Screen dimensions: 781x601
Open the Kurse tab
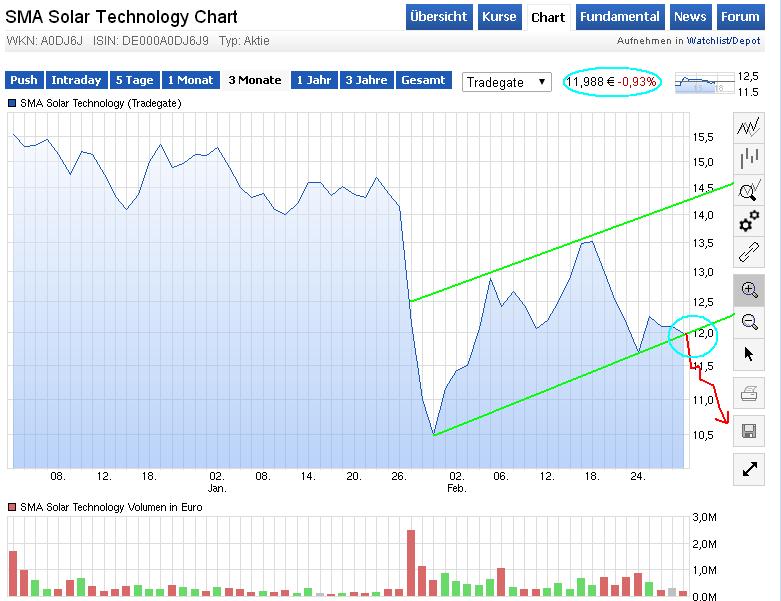499,17
